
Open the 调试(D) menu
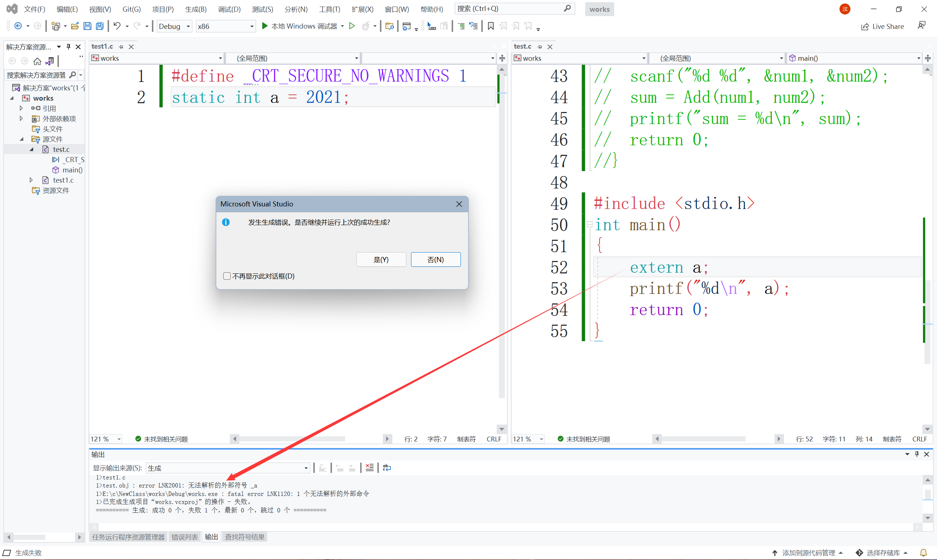click(229, 9)
